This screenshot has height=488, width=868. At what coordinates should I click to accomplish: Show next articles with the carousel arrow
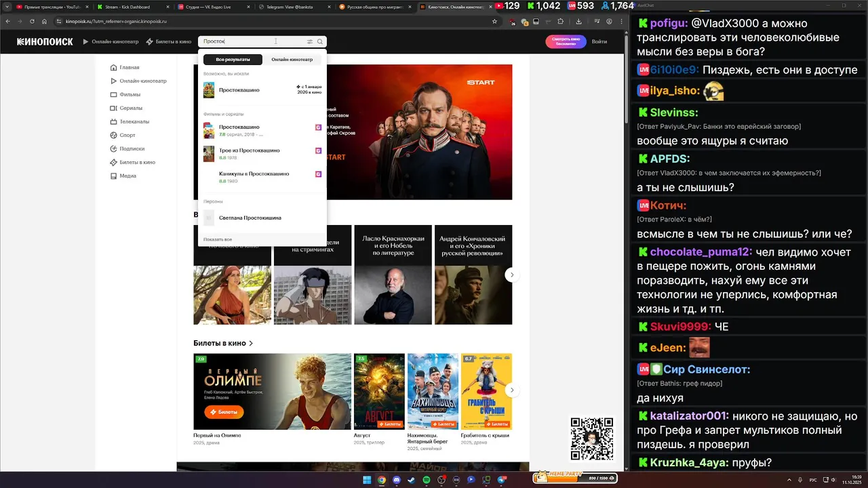[512, 274]
